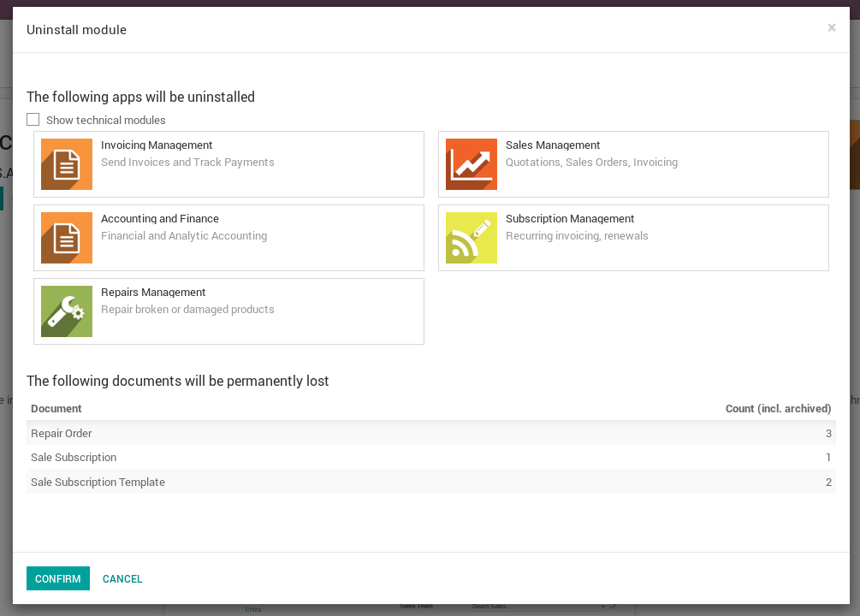Viewport: 860px width, 616px height.
Task: Click the Count (incl. archived) column header
Action: tap(778, 408)
